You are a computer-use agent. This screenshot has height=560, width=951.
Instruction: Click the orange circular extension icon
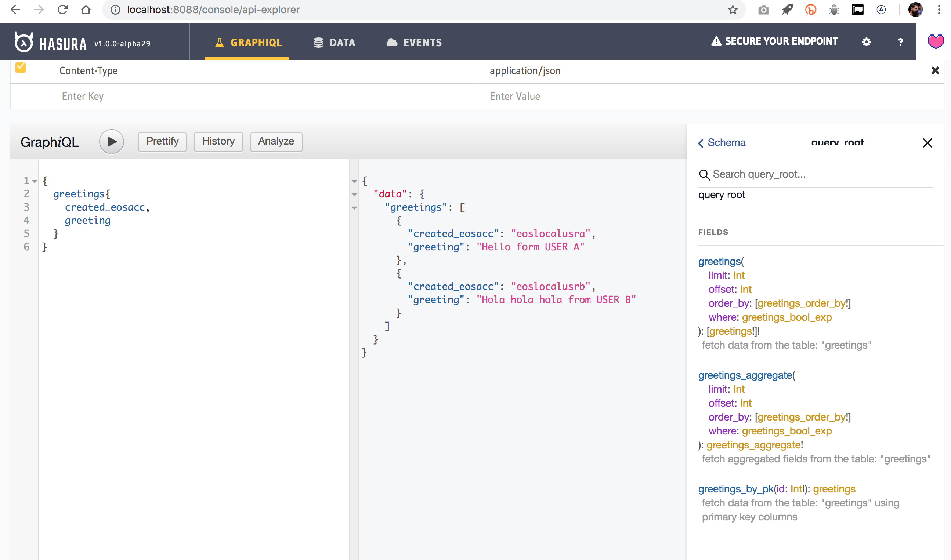click(811, 10)
